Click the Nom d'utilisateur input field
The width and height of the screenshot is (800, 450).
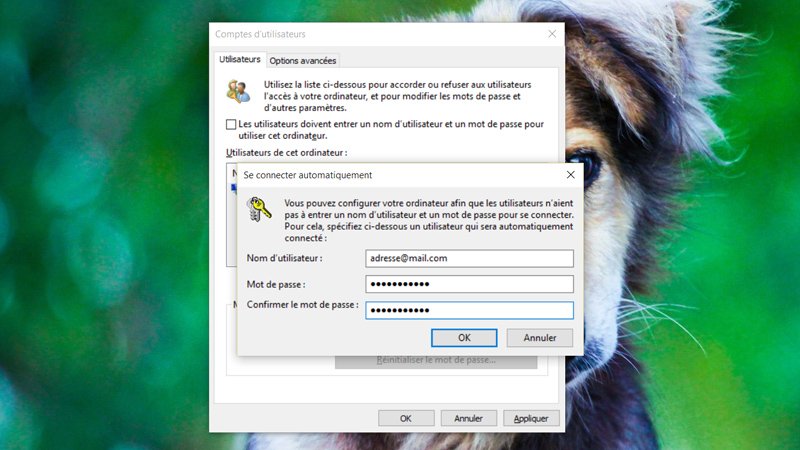click(469, 258)
